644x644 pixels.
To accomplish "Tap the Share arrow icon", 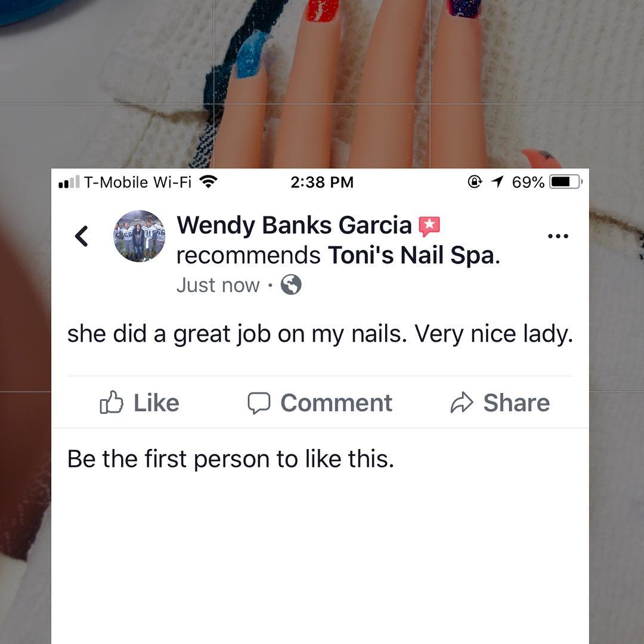I will click(x=462, y=402).
